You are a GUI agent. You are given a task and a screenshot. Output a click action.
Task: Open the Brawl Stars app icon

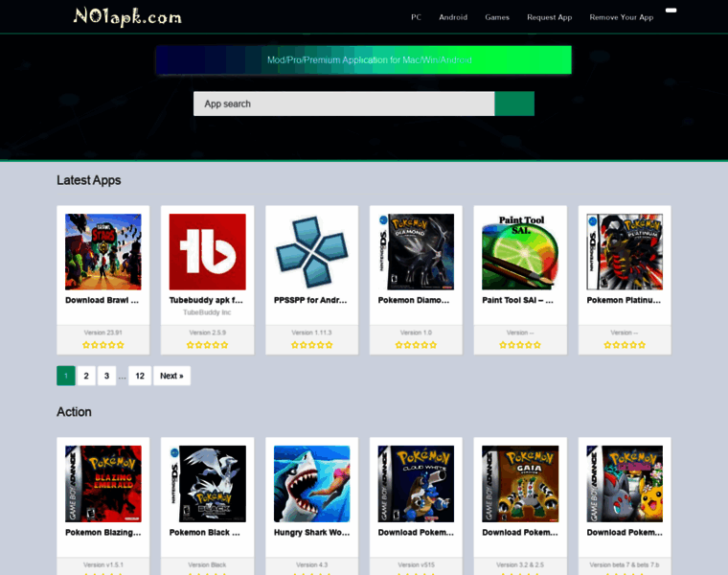point(103,252)
